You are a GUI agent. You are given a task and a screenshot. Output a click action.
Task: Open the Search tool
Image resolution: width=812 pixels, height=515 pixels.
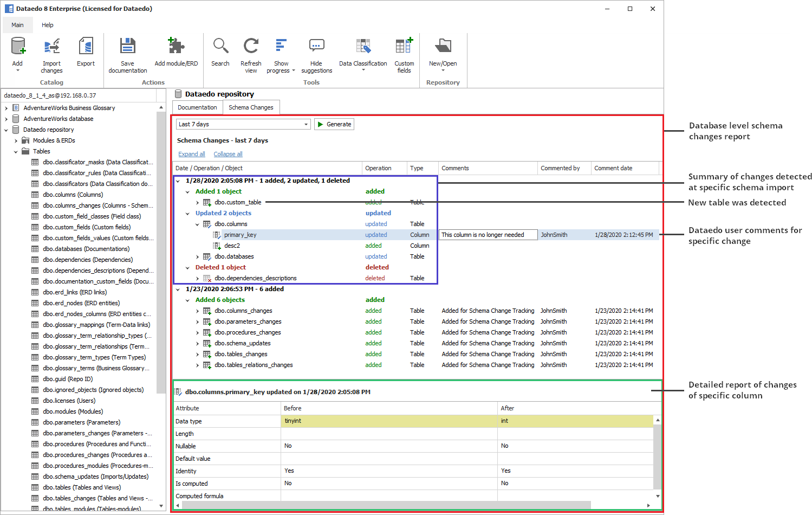coord(220,51)
